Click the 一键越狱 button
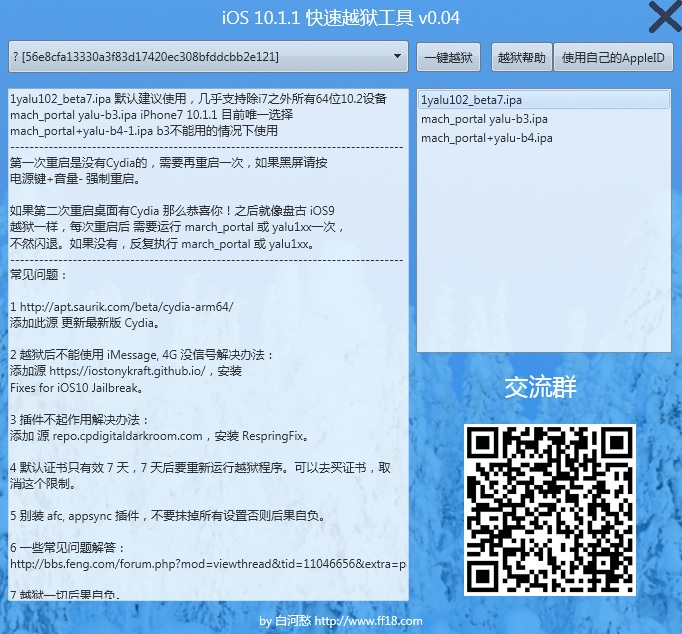The width and height of the screenshot is (682, 634). pyautogui.click(x=448, y=57)
